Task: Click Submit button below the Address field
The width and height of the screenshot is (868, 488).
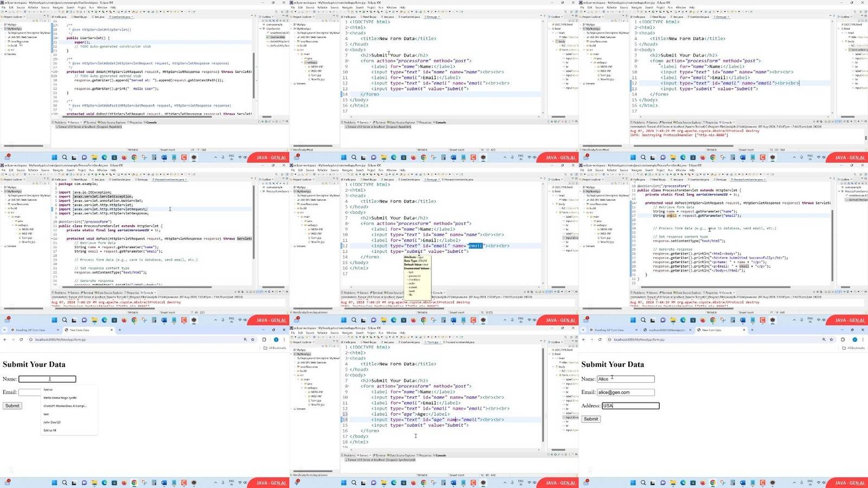Action: 591,419
